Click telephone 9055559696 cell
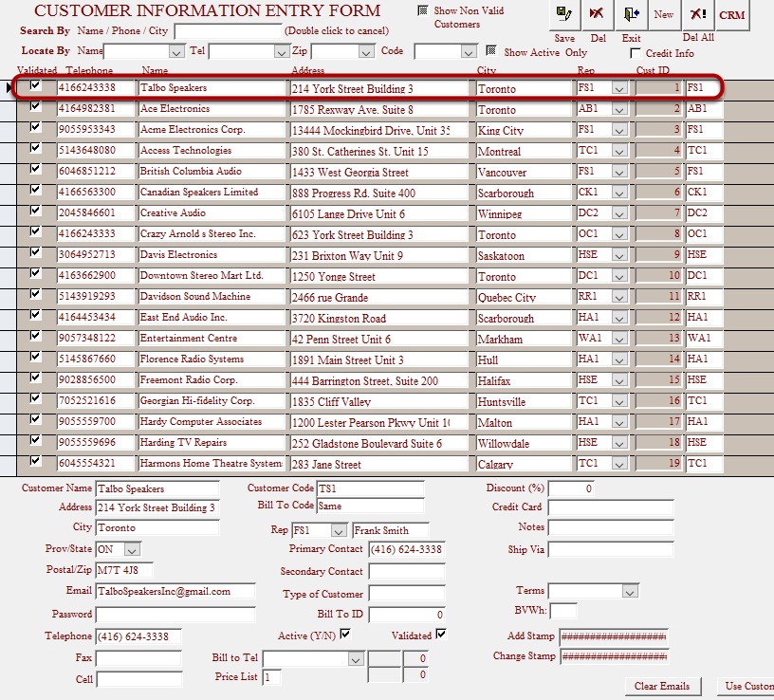This screenshot has width=774, height=700. click(96, 442)
